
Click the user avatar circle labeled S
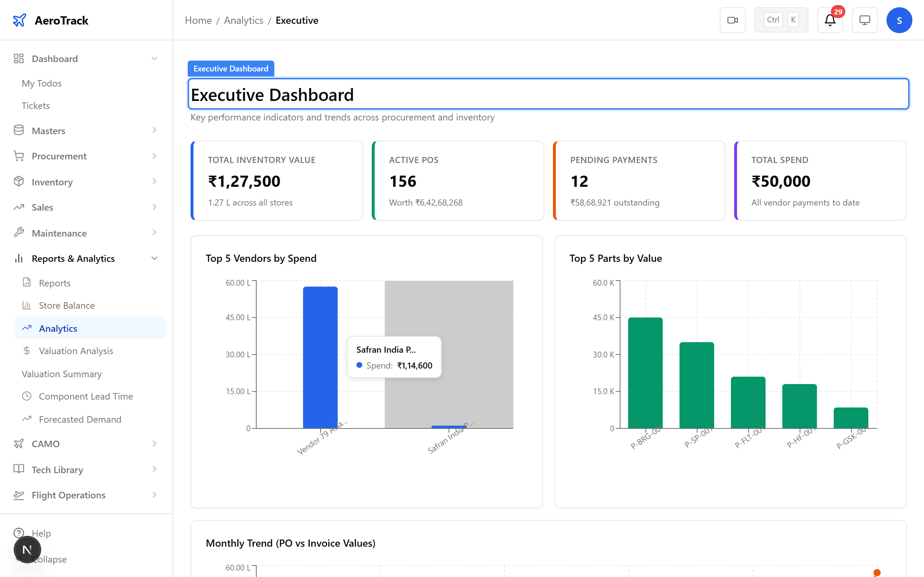pos(899,20)
